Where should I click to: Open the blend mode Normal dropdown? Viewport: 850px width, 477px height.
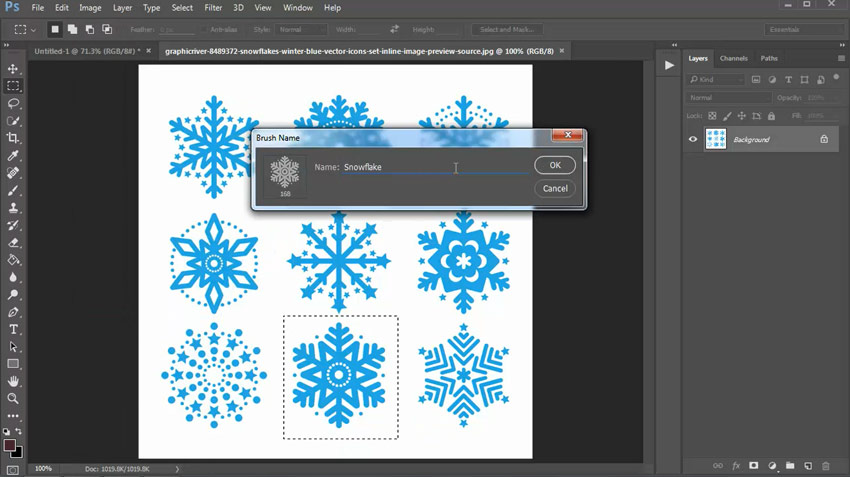728,98
